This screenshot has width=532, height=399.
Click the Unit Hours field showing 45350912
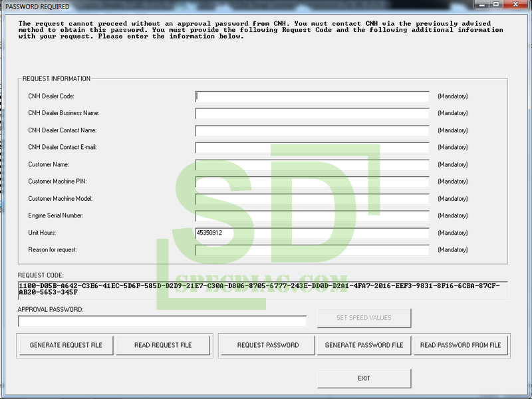click(x=312, y=233)
